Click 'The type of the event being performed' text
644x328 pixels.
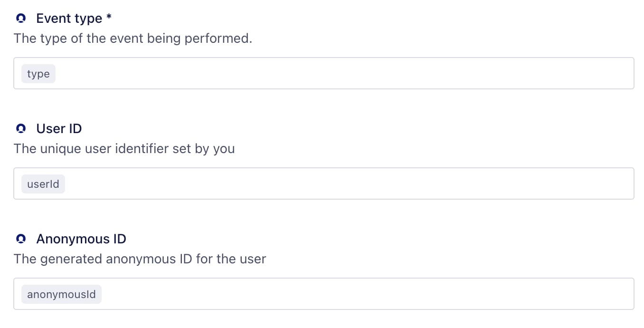pyautogui.click(x=133, y=39)
